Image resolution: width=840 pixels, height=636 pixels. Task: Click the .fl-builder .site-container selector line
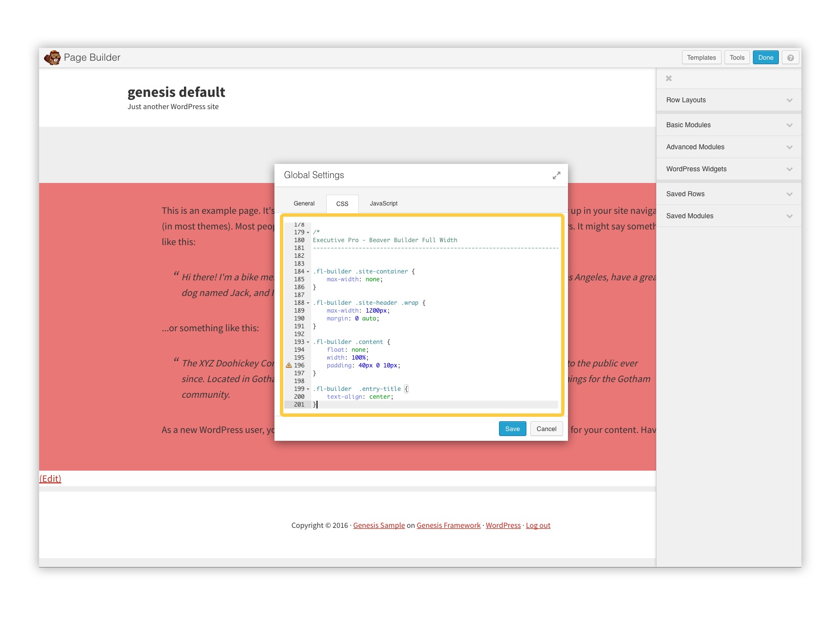coord(364,272)
